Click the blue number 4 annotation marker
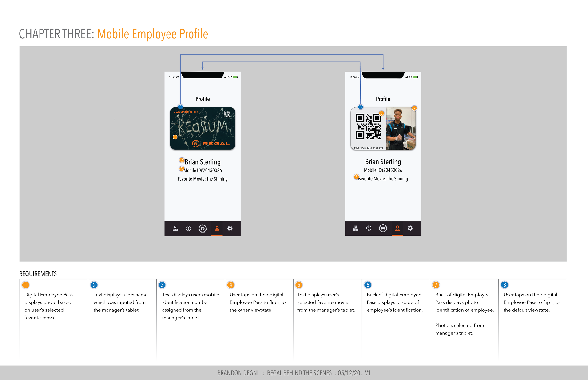Image resolution: width=588 pixels, height=380 pixels. (x=180, y=107)
